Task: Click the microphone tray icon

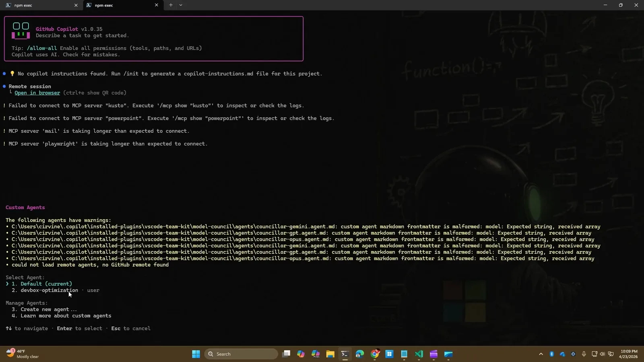Action: (584, 354)
